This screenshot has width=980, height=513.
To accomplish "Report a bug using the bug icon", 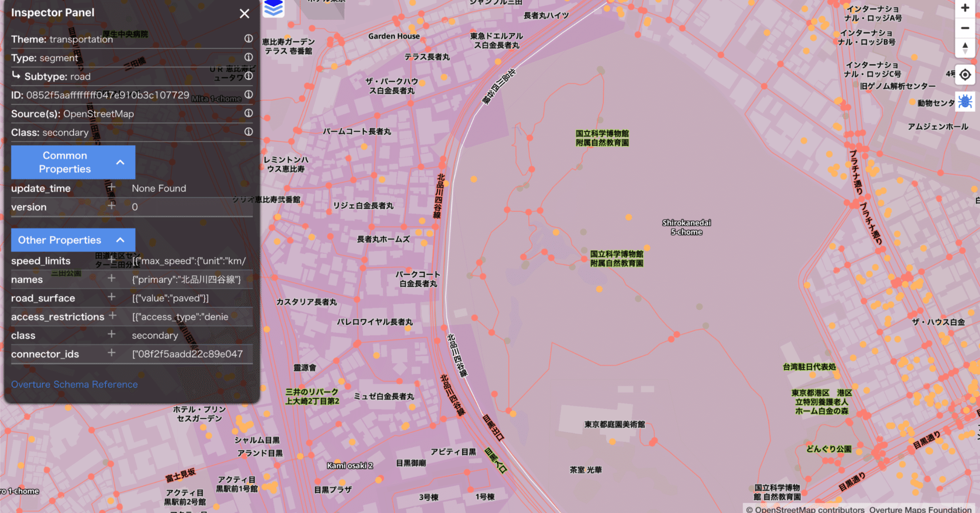I will (x=965, y=101).
